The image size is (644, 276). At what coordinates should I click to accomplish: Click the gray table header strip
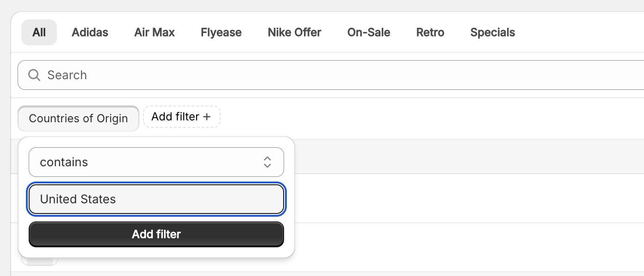pos(463,157)
